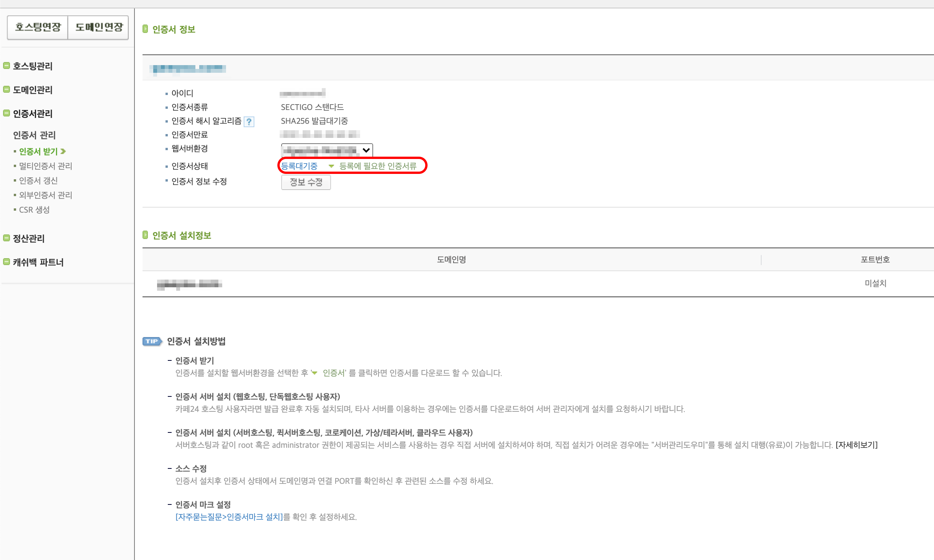Click the blue TIP badge icon
934x560 pixels.
[x=152, y=341]
